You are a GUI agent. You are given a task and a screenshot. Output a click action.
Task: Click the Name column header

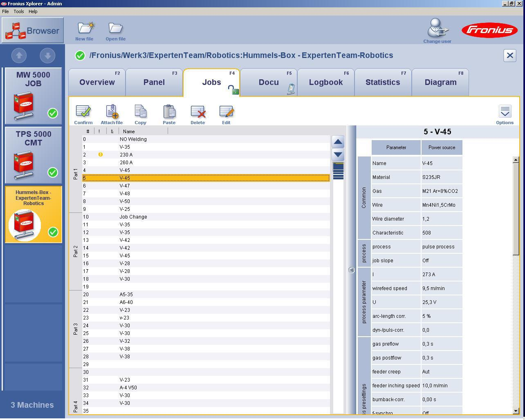(x=143, y=132)
